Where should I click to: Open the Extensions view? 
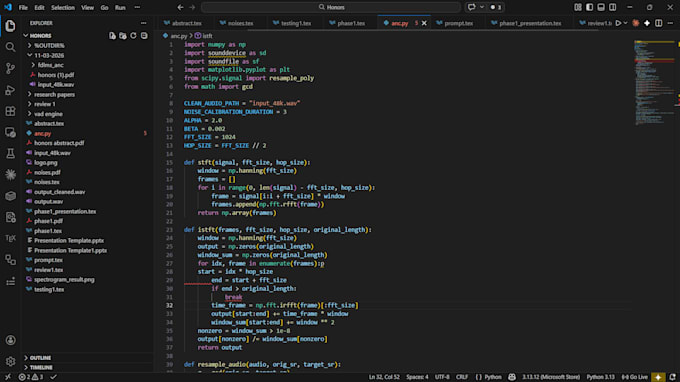(x=10, y=111)
